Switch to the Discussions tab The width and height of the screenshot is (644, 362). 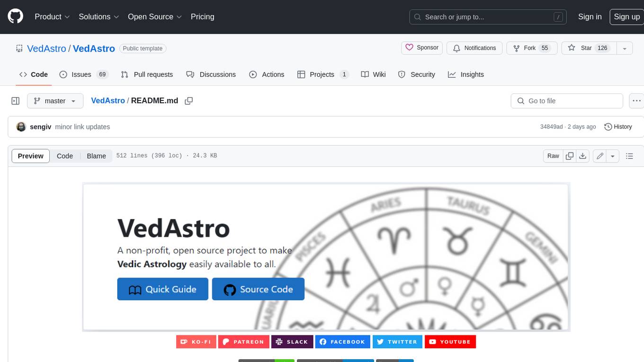tap(211, 74)
